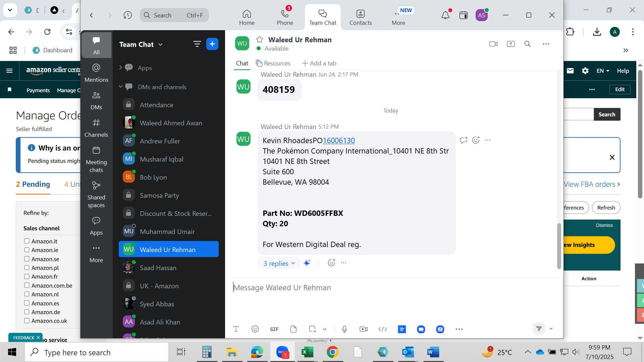This screenshot has height=362, width=644.
Task: Attach a file to the message
Action: [x=293, y=329]
